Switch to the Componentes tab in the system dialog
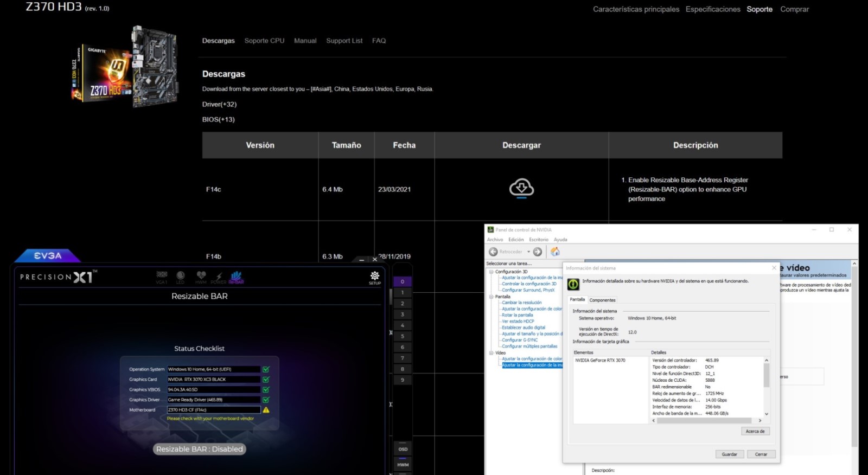The height and width of the screenshot is (475, 868). tap(602, 300)
